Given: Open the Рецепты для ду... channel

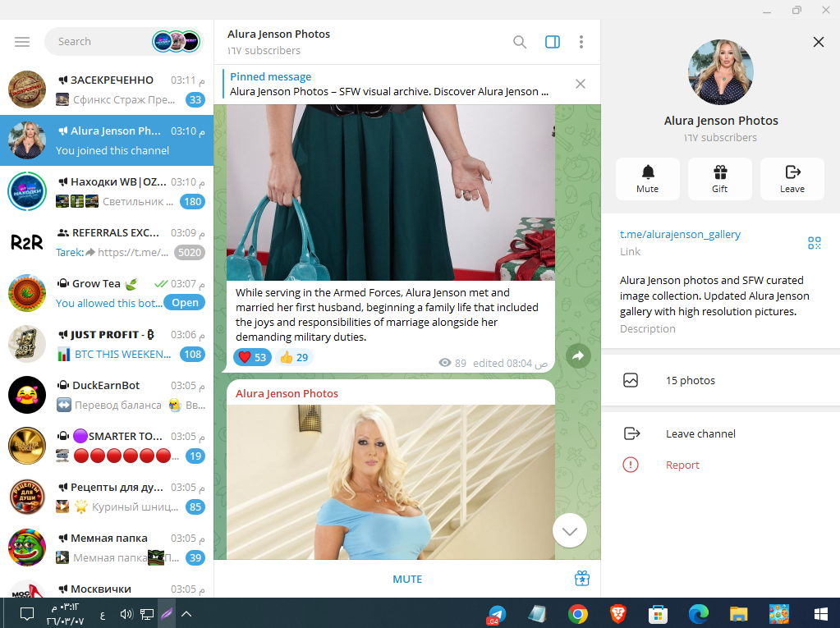Looking at the screenshot, I should (107, 497).
